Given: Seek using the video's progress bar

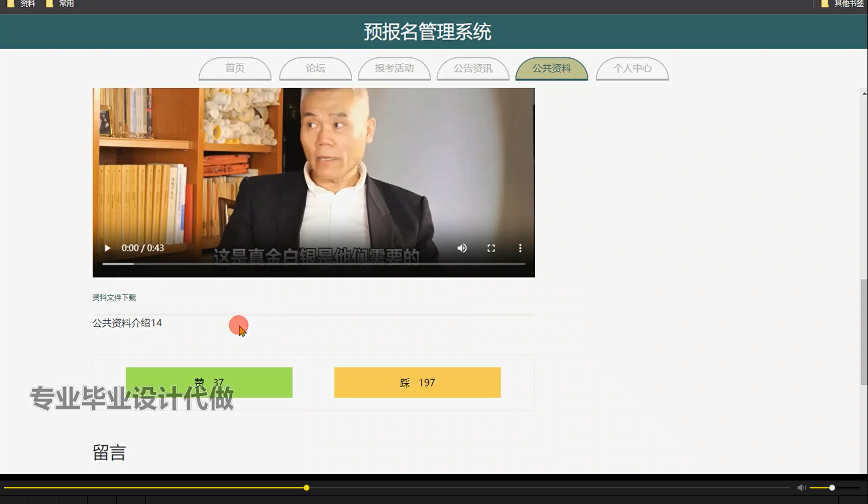Looking at the screenshot, I should tap(314, 264).
